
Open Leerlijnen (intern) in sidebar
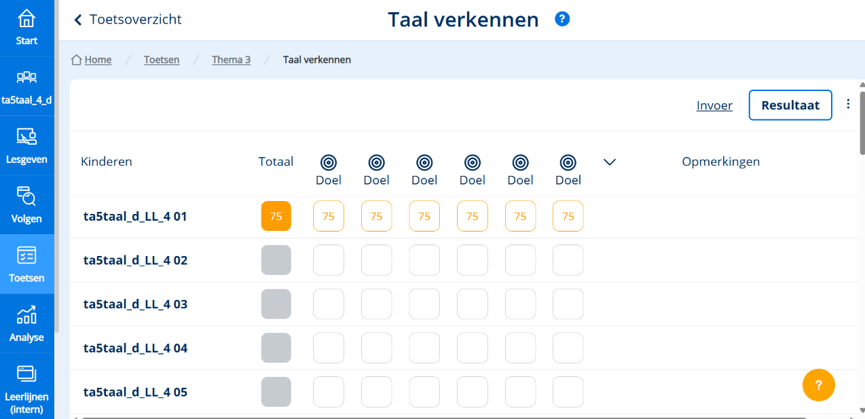click(26, 389)
